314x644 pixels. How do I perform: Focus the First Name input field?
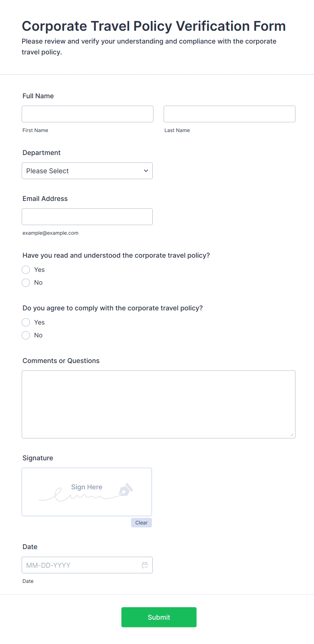tap(87, 114)
